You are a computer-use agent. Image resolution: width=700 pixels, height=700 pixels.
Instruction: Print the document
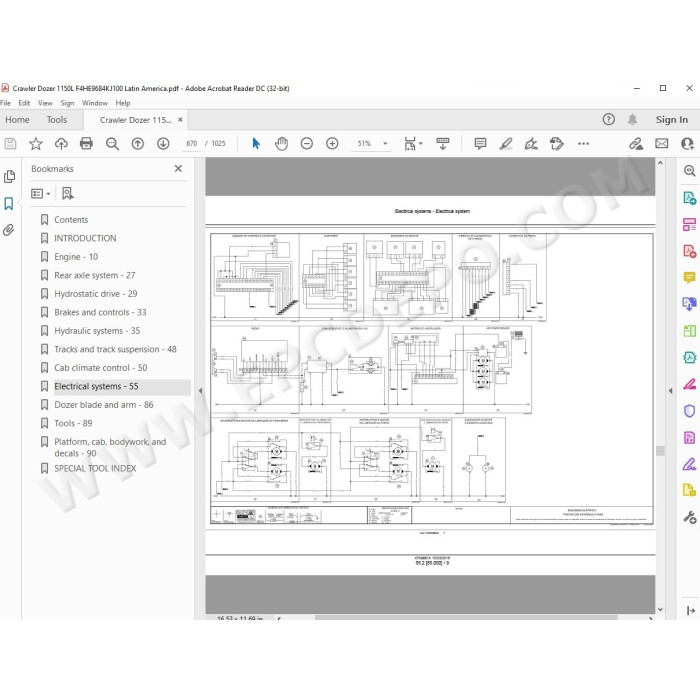[86, 143]
